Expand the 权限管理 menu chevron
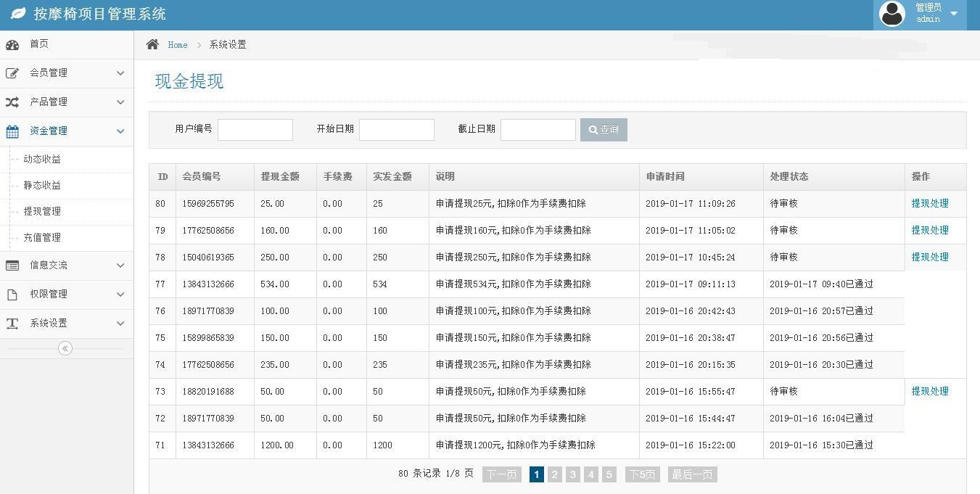 click(120, 295)
